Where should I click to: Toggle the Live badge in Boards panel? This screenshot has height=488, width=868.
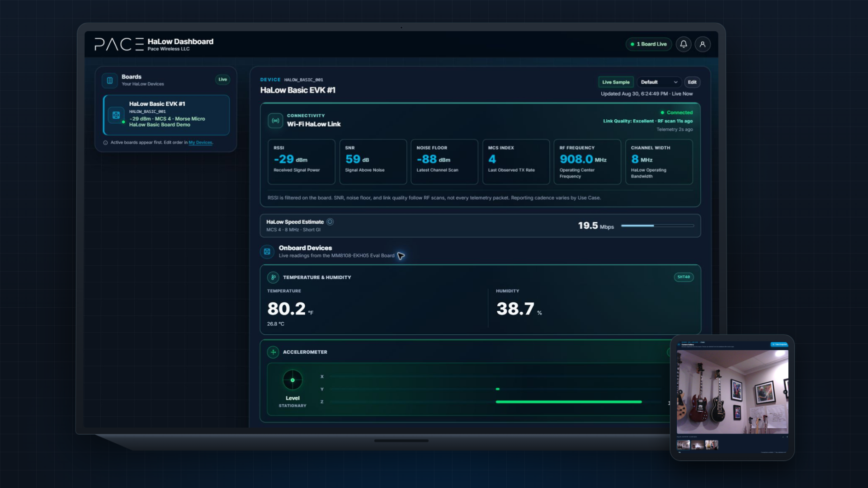222,80
